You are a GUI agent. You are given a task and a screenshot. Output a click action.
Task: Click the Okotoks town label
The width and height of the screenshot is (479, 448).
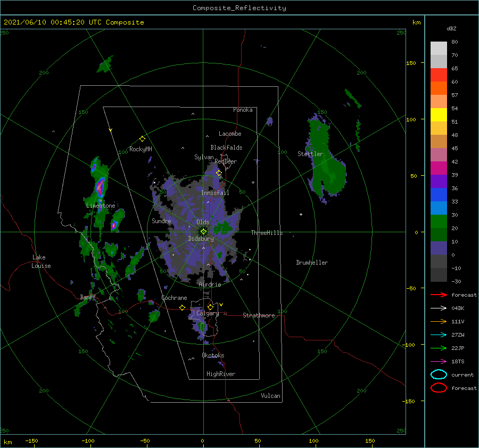click(x=213, y=355)
